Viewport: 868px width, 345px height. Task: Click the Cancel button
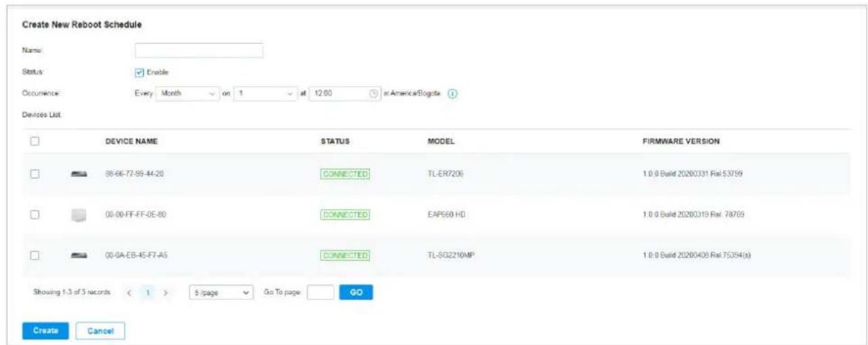[x=100, y=331]
